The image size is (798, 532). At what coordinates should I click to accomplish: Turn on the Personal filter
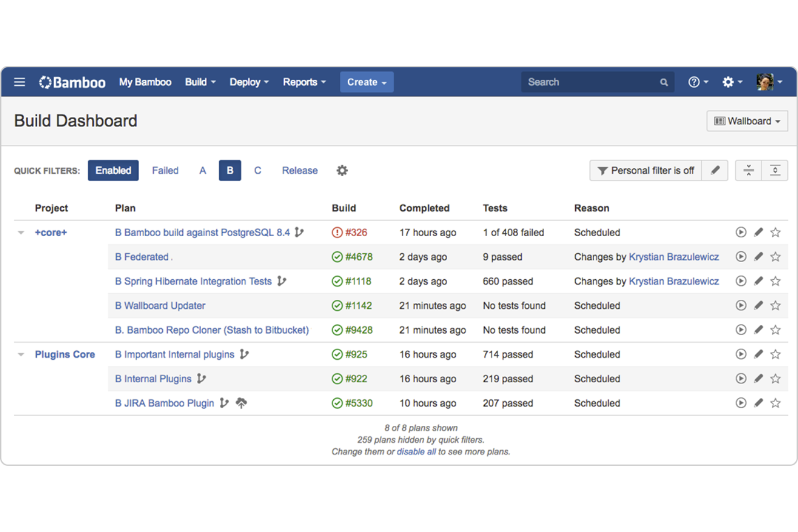(645, 170)
